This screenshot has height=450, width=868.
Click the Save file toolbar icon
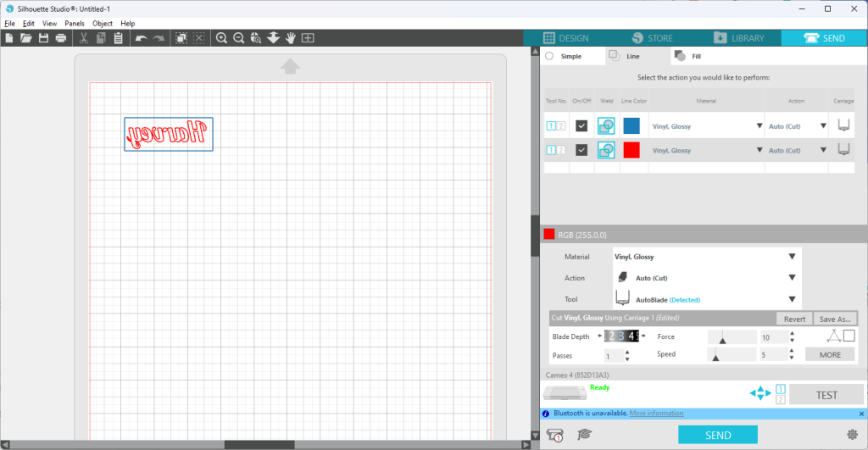tap(44, 38)
